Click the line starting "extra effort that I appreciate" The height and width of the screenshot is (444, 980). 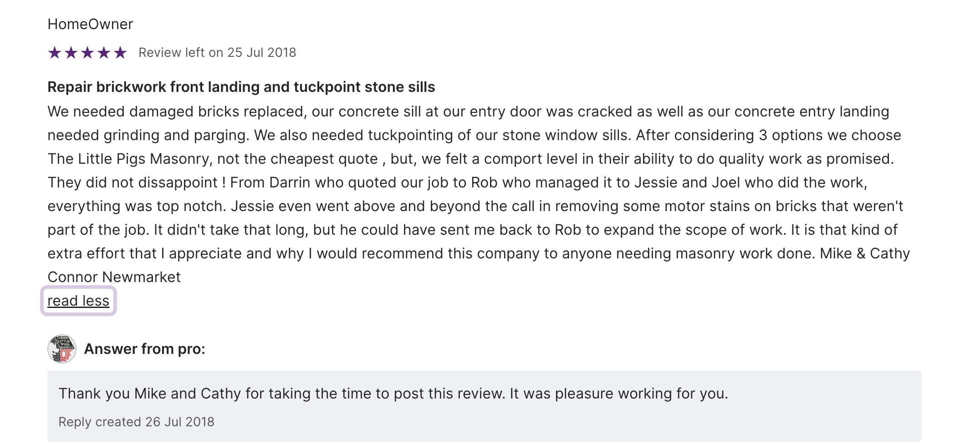click(479, 253)
